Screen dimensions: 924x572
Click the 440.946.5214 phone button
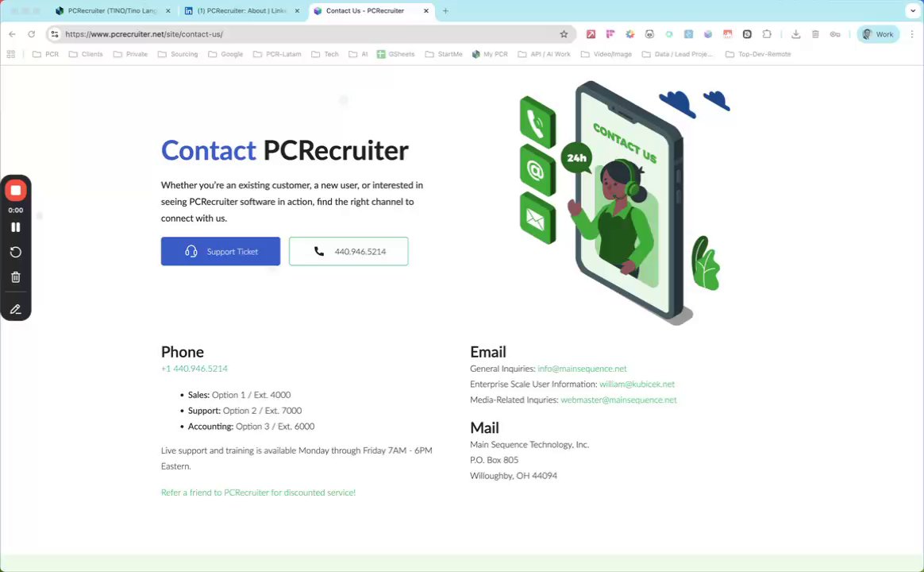click(x=348, y=251)
